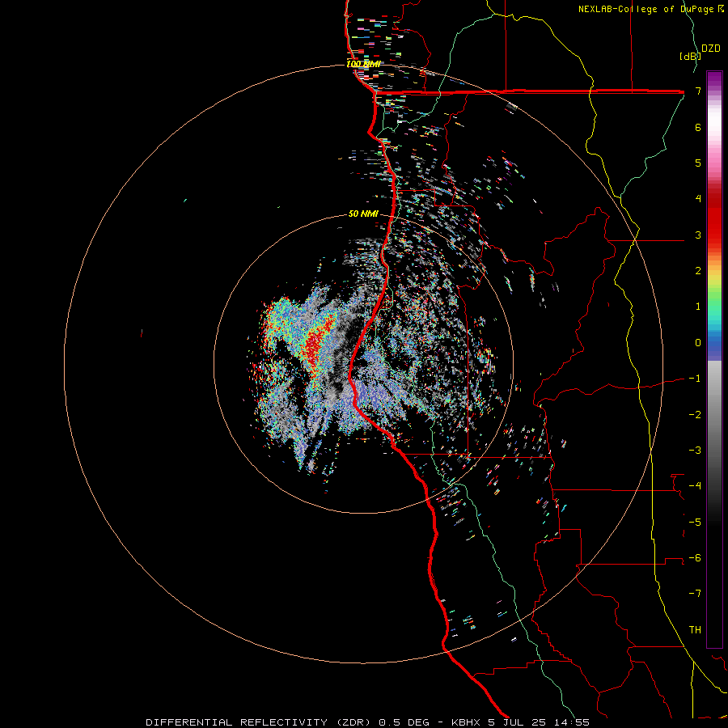728x728 pixels.
Task: Select the -6 value on the scale
Action: click(x=695, y=558)
